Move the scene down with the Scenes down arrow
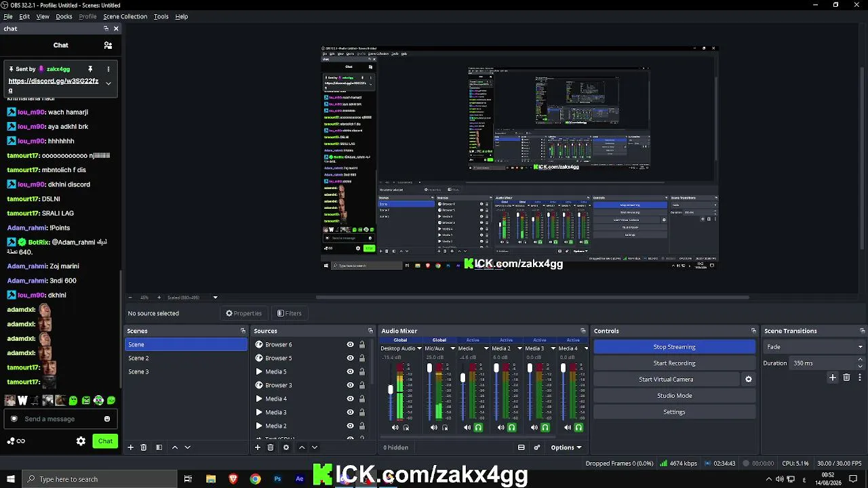868x488 pixels. click(188, 447)
